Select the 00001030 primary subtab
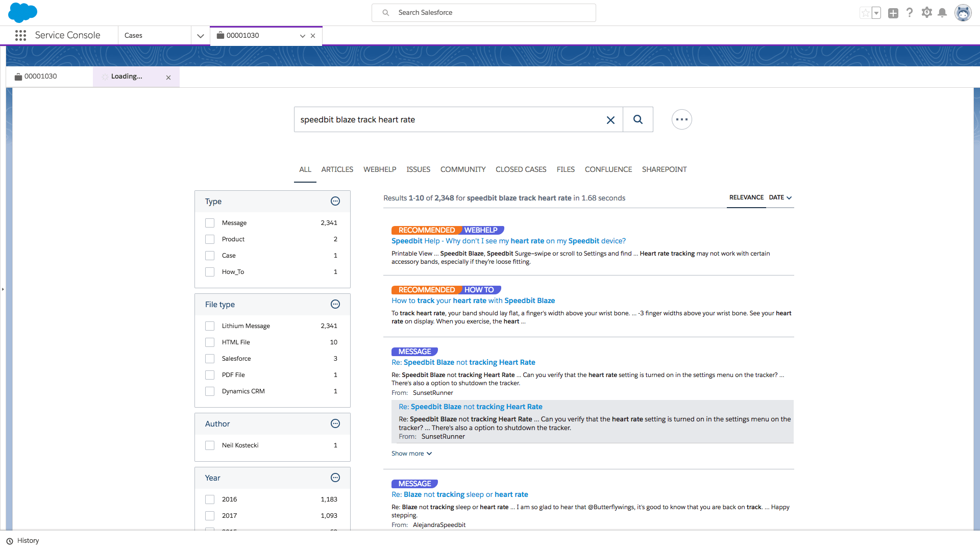The image size is (980, 551). [50, 77]
